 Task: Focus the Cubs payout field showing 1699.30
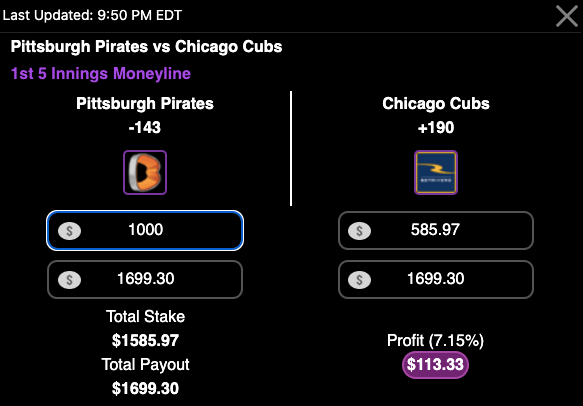(x=436, y=280)
